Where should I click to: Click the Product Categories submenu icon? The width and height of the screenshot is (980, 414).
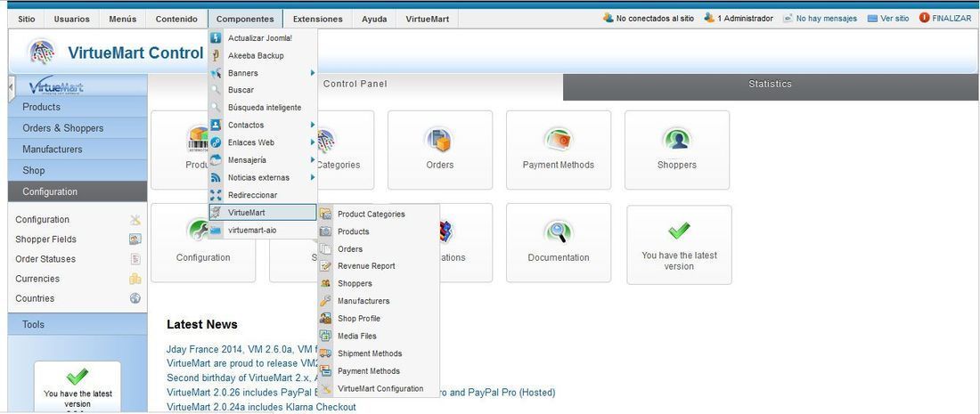tap(325, 214)
